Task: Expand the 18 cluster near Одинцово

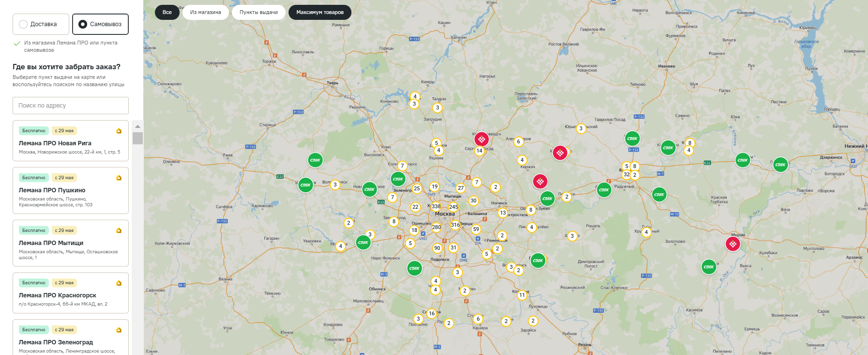Action: click(414, 231)
